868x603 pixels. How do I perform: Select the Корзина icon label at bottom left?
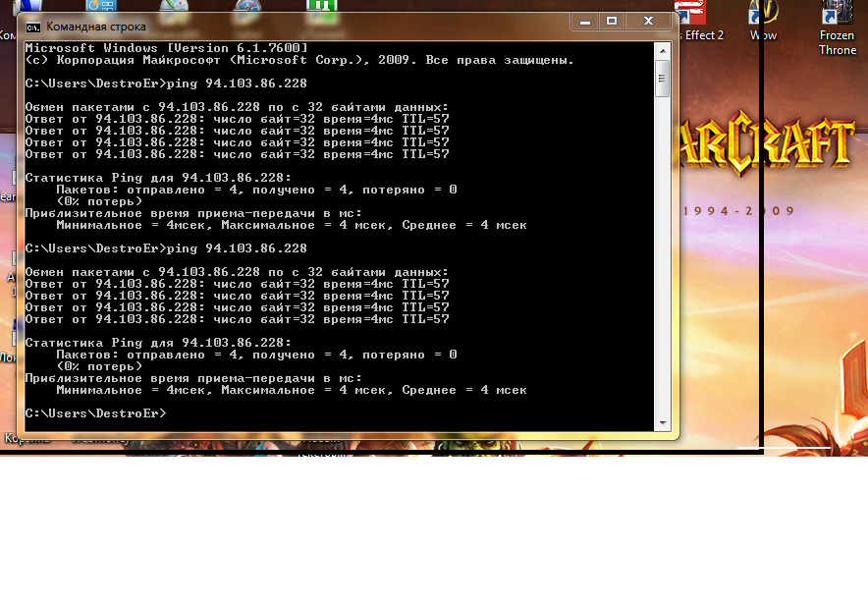point(27,439)
